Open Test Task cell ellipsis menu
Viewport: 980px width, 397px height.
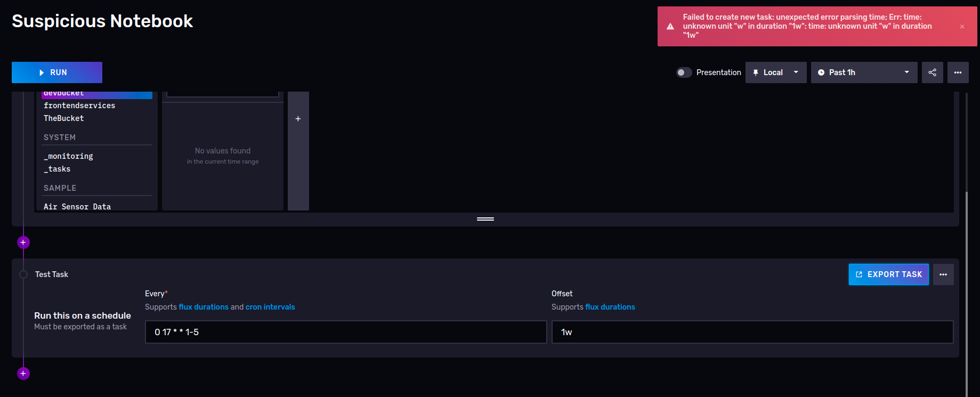tap(943, 274)
